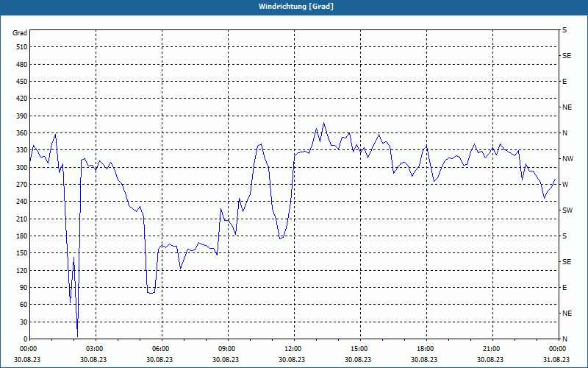
Task: Click the 30.08.23 date under 03:00
Action: (93, 359)
